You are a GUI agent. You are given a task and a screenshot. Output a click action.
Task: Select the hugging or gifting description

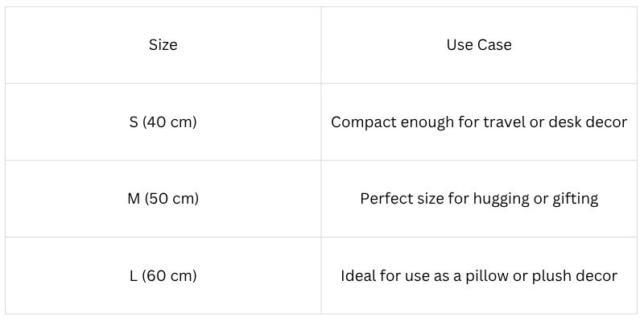479,199
